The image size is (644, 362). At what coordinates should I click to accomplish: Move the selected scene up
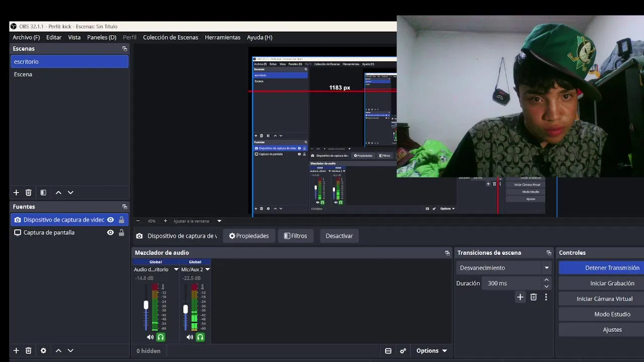(58, 193)
